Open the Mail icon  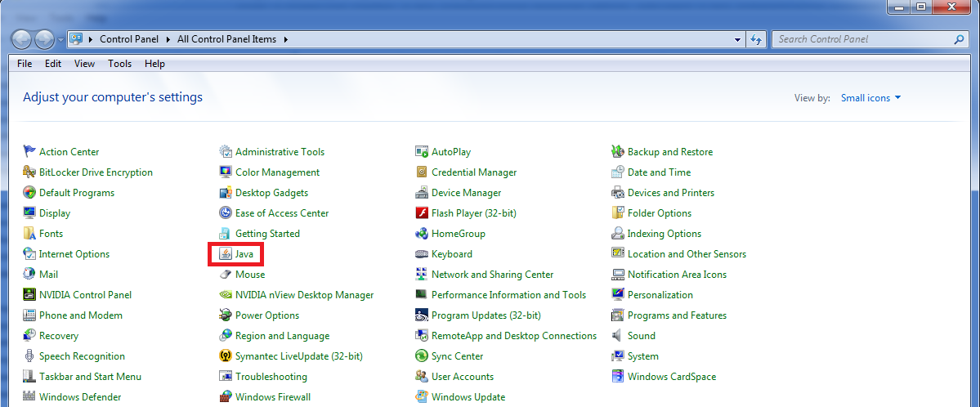click(29, 275)
